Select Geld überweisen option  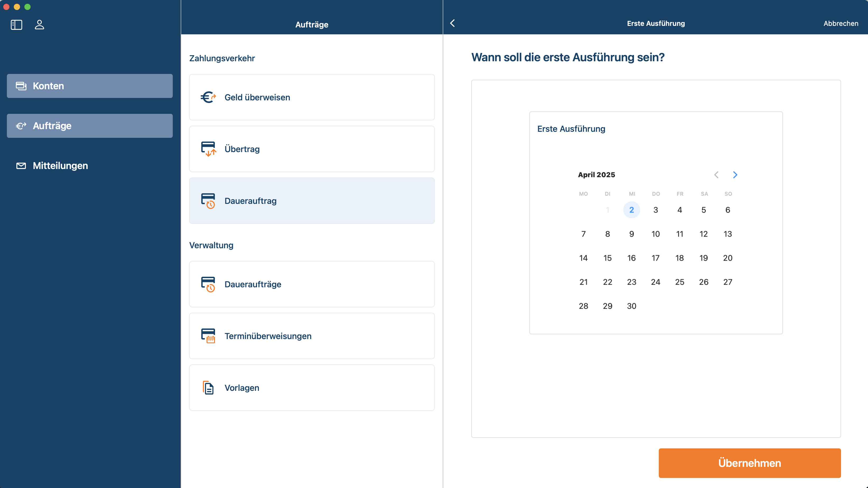pos(312,97)
